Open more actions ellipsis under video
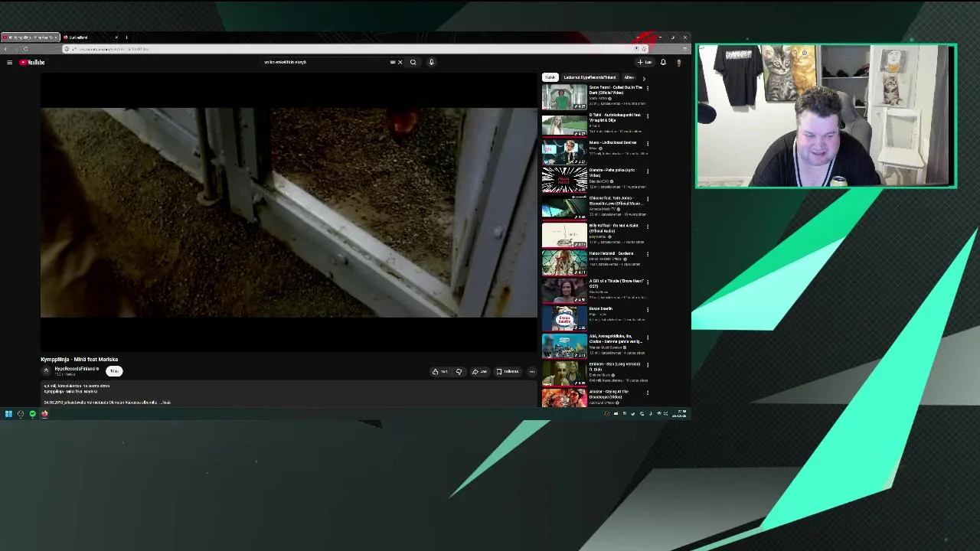The image size is (980, 551). tap(532, 371)
